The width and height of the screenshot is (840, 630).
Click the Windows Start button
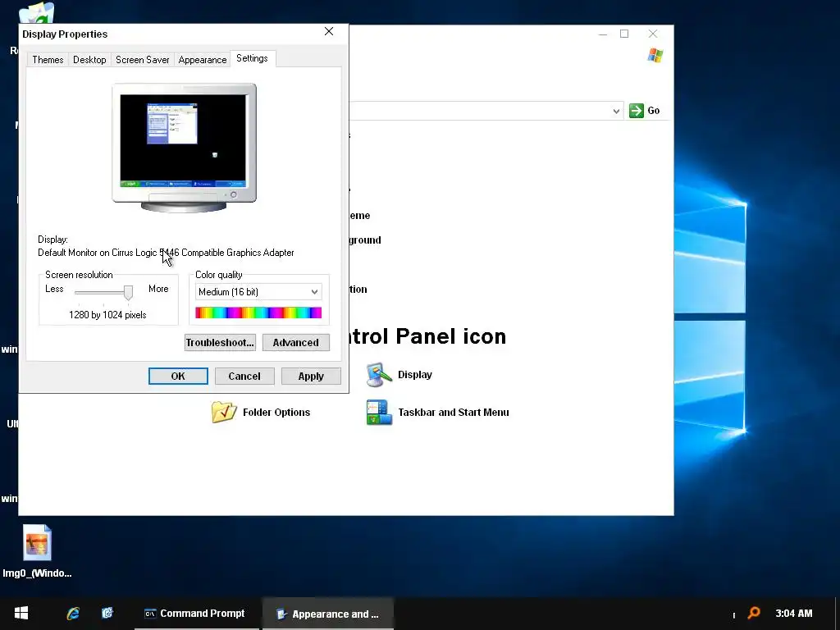pos(21,613)
